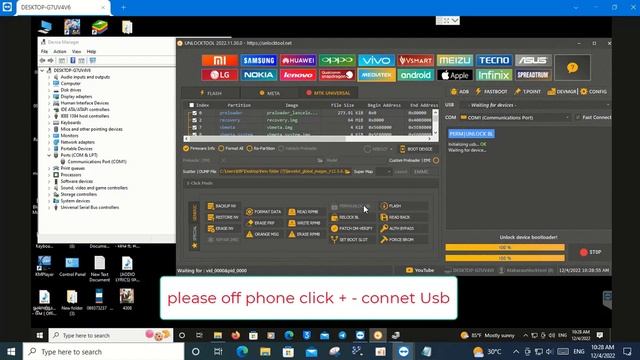Choose the Meizu brand tile
Image resolution: width=640 pixels, height=360 pixels.
[x=455, y=60]
